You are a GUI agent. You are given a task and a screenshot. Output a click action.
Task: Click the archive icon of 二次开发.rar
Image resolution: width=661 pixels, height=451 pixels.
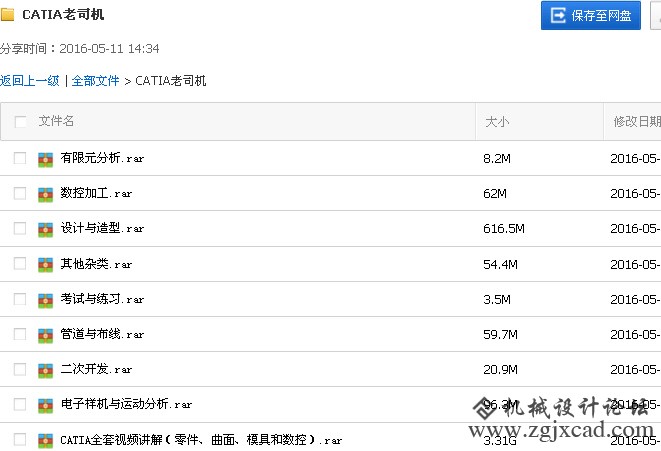click(46, 371)
